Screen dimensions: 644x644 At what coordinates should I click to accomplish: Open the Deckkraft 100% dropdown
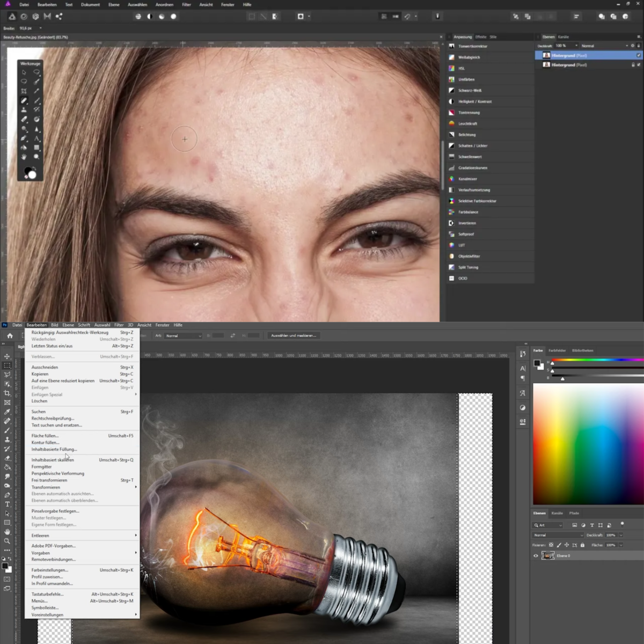(x=621, y=535)
